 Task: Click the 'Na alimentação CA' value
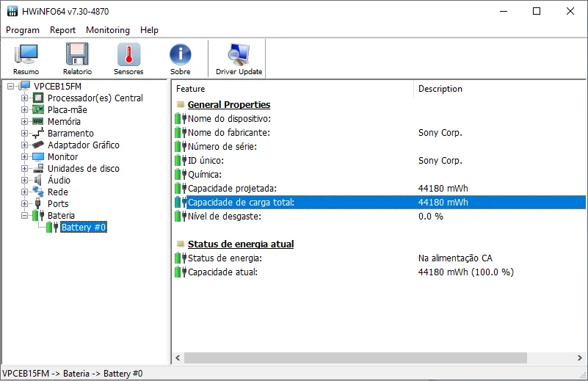(455, 258)
